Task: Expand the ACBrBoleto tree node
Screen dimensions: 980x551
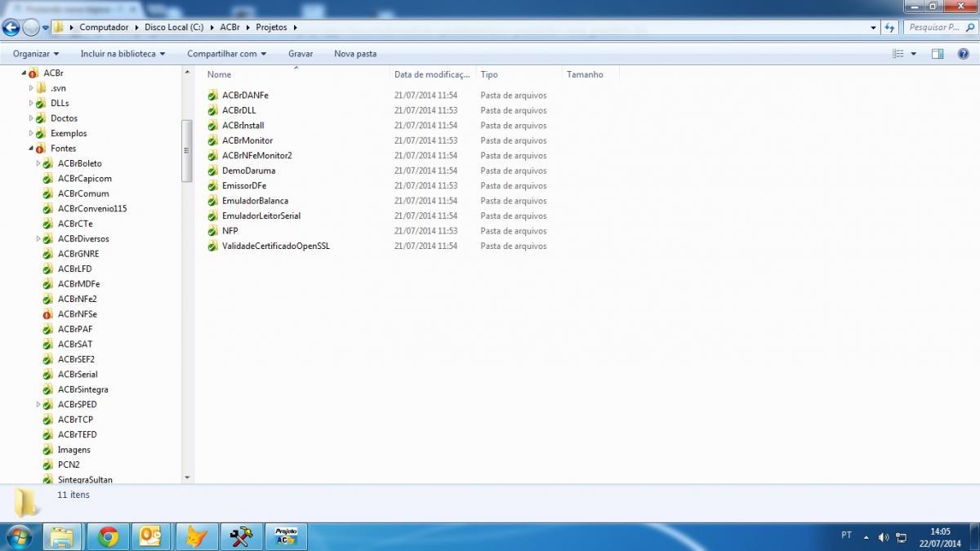Action: tap(38, 163)
